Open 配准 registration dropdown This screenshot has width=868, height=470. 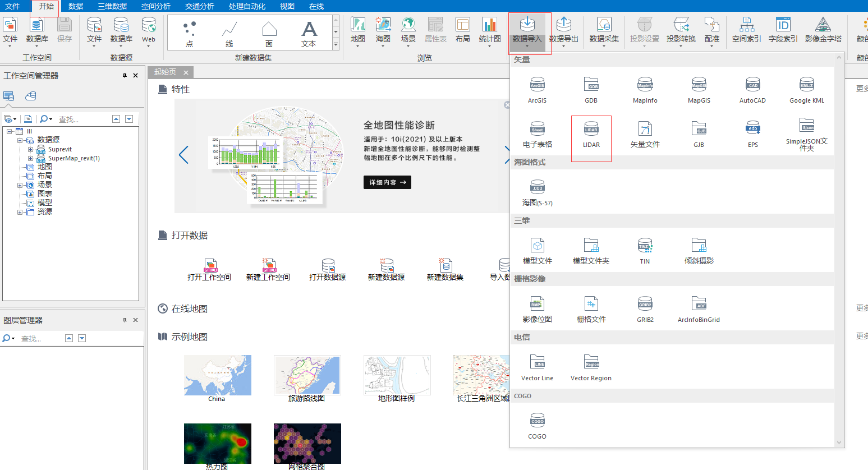pyautogui.click(x=711, y=31)
